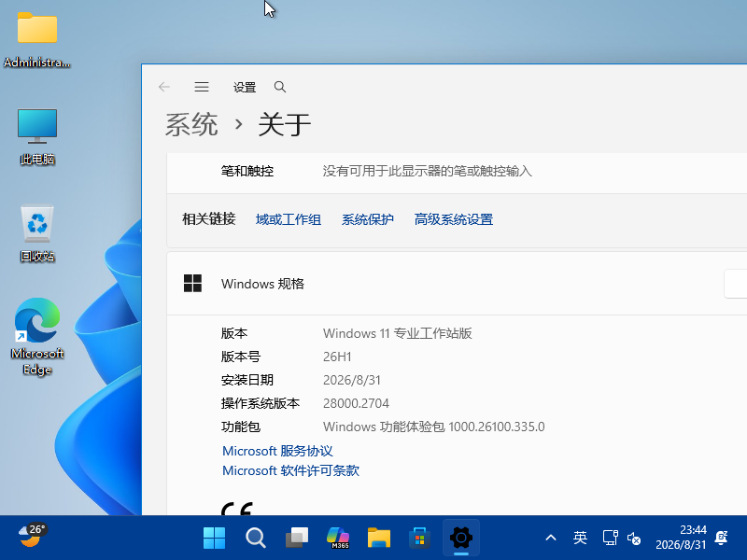Click the 相关链接 label
This screenshot has height=560, width=747.
(x=209, y=219)
